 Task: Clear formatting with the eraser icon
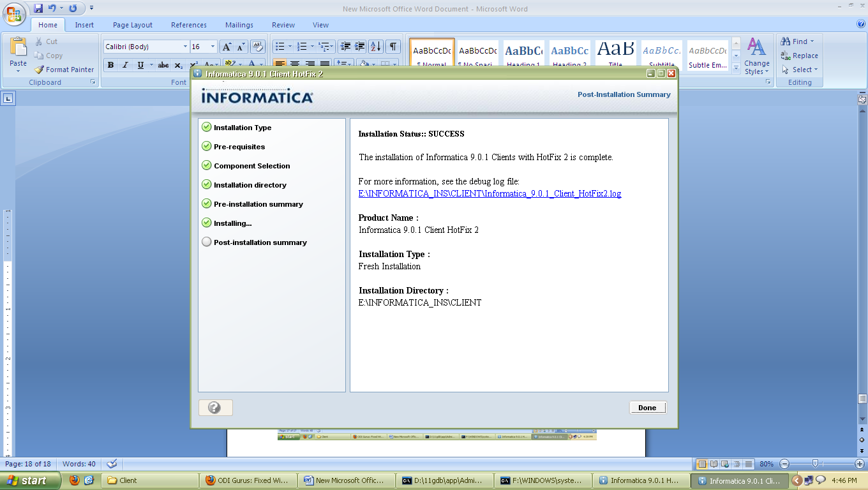[x=258, y=47]
